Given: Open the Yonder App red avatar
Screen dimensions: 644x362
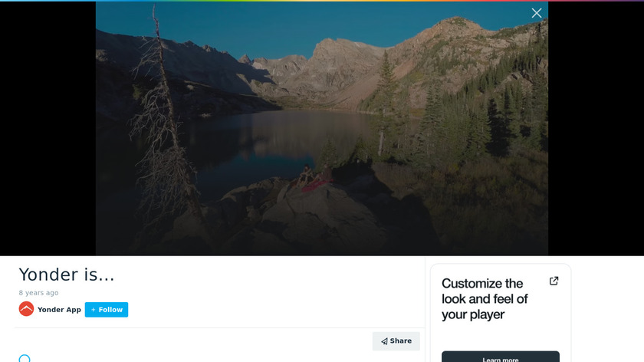Looking at the screenshot, I should click(26, 309).
